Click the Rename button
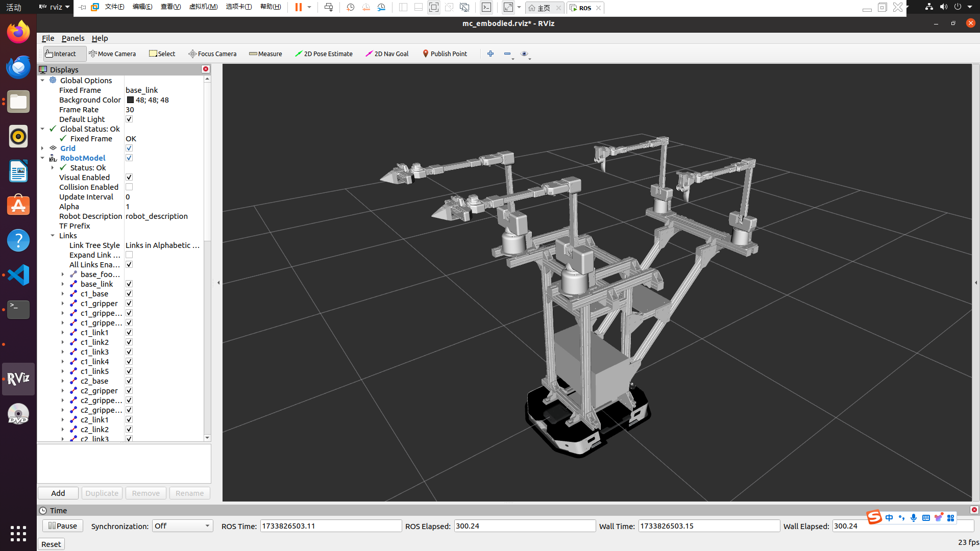Viewport: 980px width, 551px height. click(x=190, y=493)
